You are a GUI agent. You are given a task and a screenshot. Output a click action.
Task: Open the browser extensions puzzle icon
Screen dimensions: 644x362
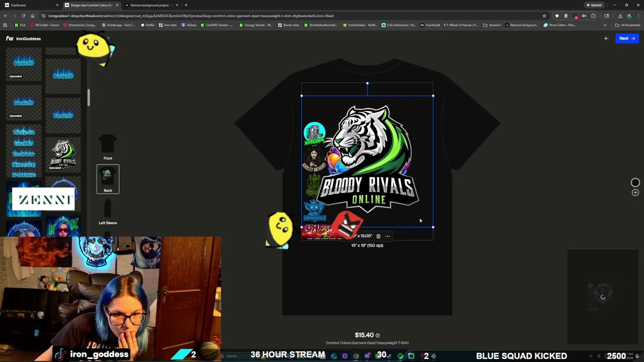pyautogui.click(x=593, y=16)
